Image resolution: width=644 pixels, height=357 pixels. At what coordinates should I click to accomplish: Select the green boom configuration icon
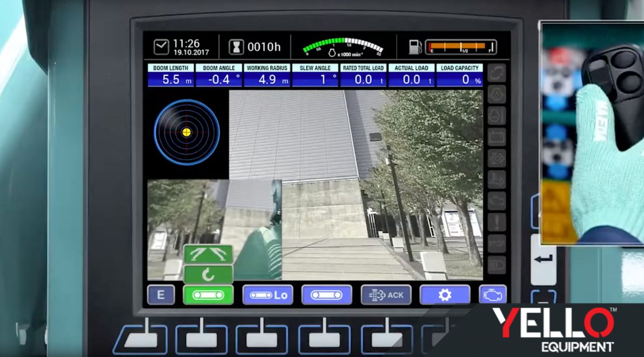(209, 254)
